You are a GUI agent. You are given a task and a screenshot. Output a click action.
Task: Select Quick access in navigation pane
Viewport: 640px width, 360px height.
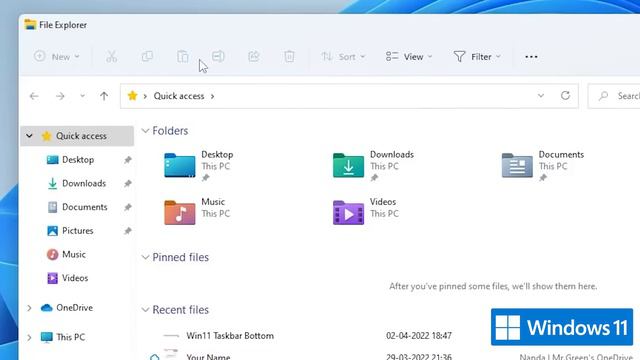[x=77, y=136]
